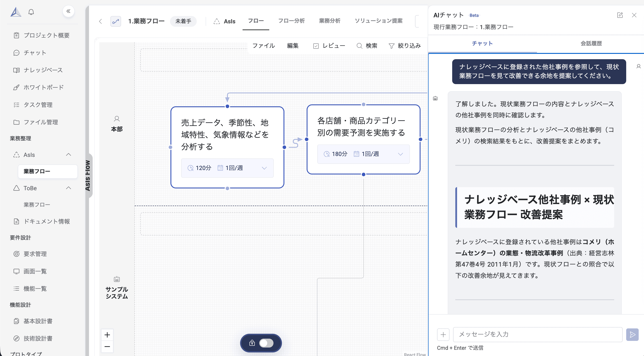This screenshot has width=644, height=356.
Task: Open notifications bell
Action: click(31, 12)
